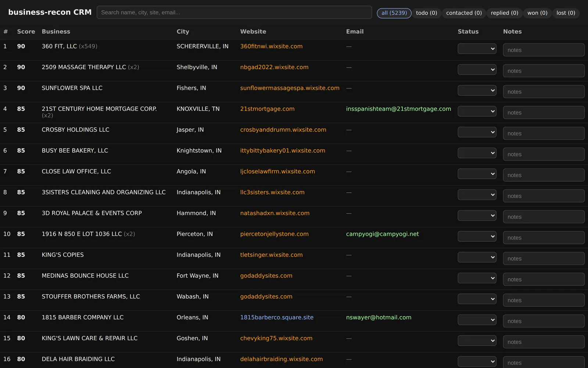
Task: Open the 1815barberco.square.site link
Action: point(277,318)
